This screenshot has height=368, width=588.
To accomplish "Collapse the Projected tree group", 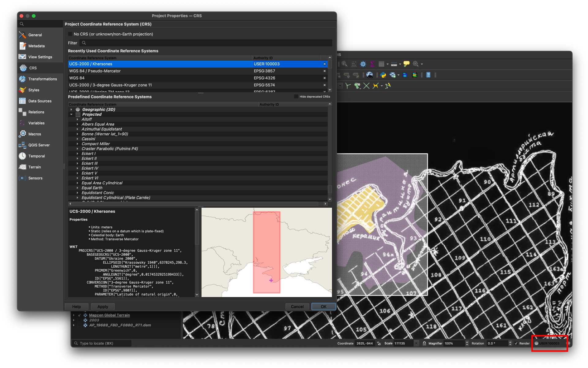I will click(71, 114).
